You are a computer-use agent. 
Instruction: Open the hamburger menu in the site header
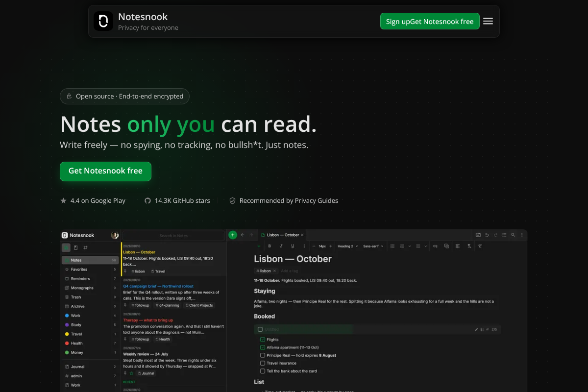[x=488, y=21]
